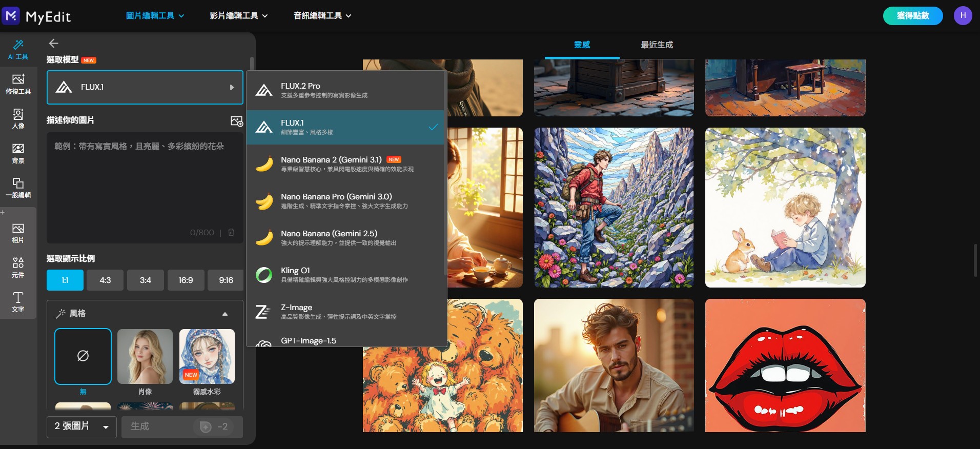Screen dimensions: 980x449
Task: Select Kling O1 from the model list
Action: pyautogui.click(x=345, y=275)
